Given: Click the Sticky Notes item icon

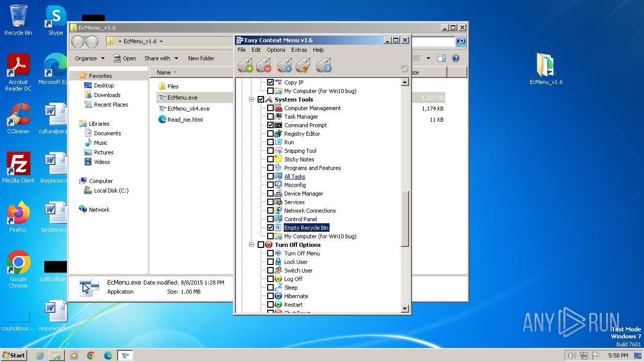Looking at the screenshot, I should (x=278, y=159).
